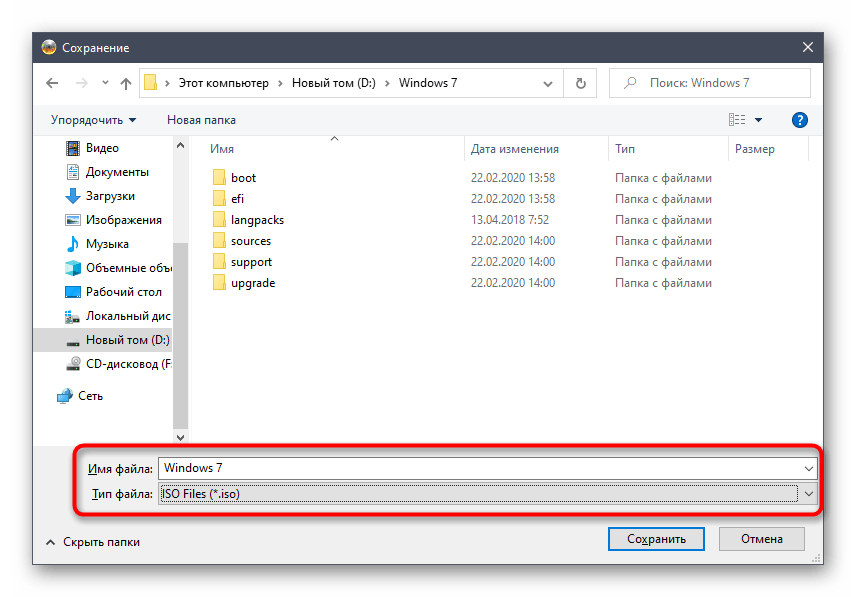Expand the file name history dropdown
This screenshot has height=597, width=856.
808,468
